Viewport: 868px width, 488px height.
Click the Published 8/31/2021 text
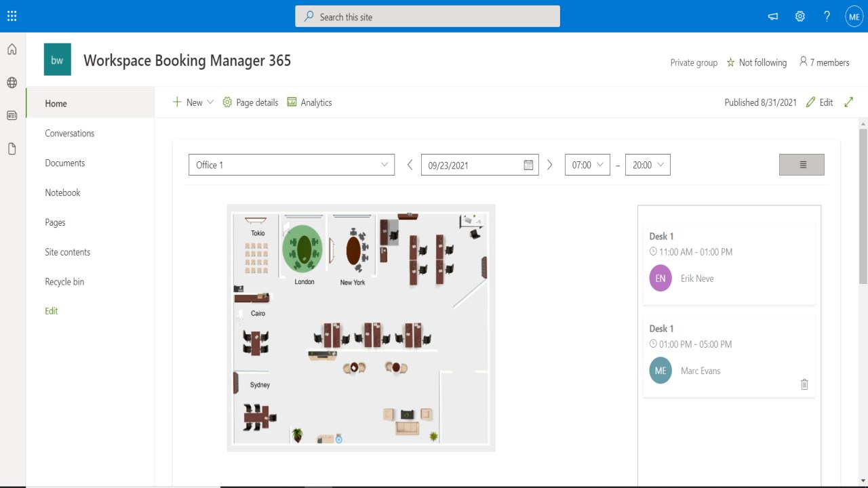pos(760,102)
